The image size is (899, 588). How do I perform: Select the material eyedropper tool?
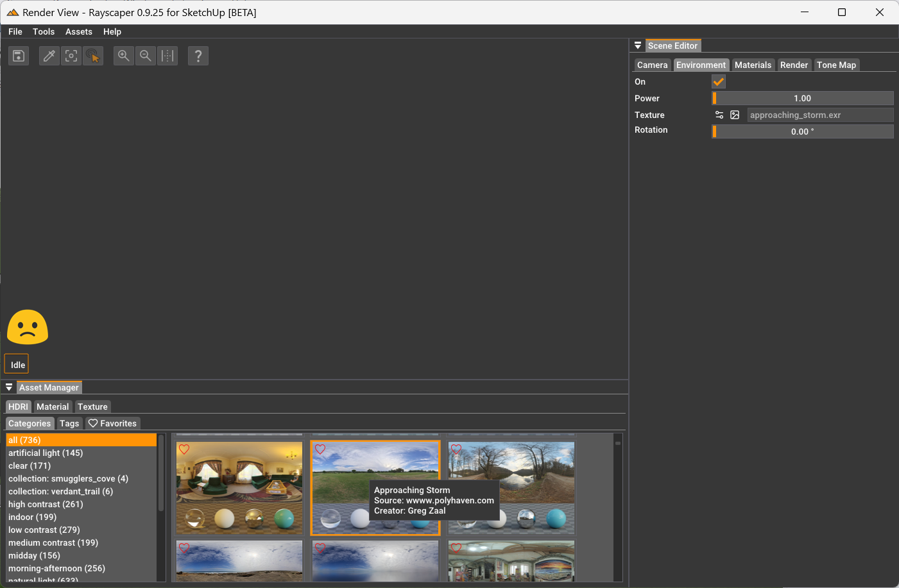pos(49,56)
